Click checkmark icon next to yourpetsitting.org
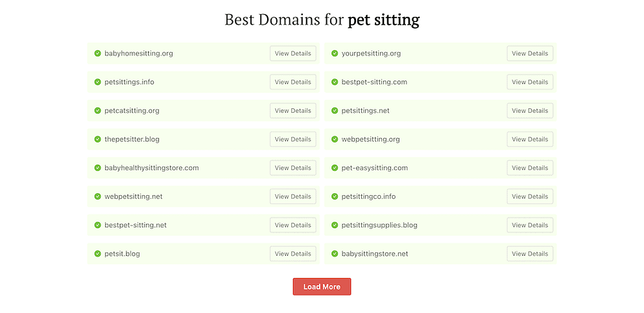 pyautogui.click(x=335, y=54)
